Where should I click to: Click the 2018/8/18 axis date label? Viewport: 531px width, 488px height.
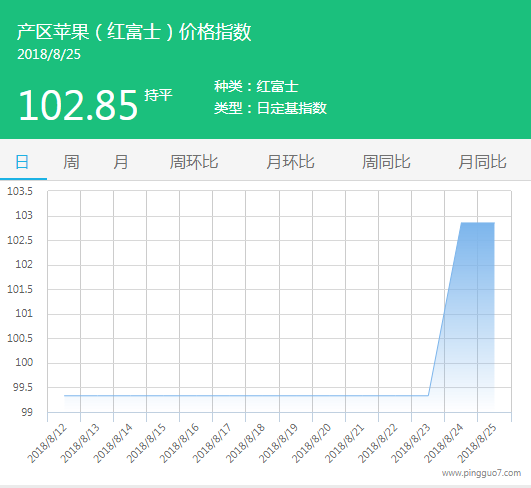pyautogui.click(x=246, y=443)
